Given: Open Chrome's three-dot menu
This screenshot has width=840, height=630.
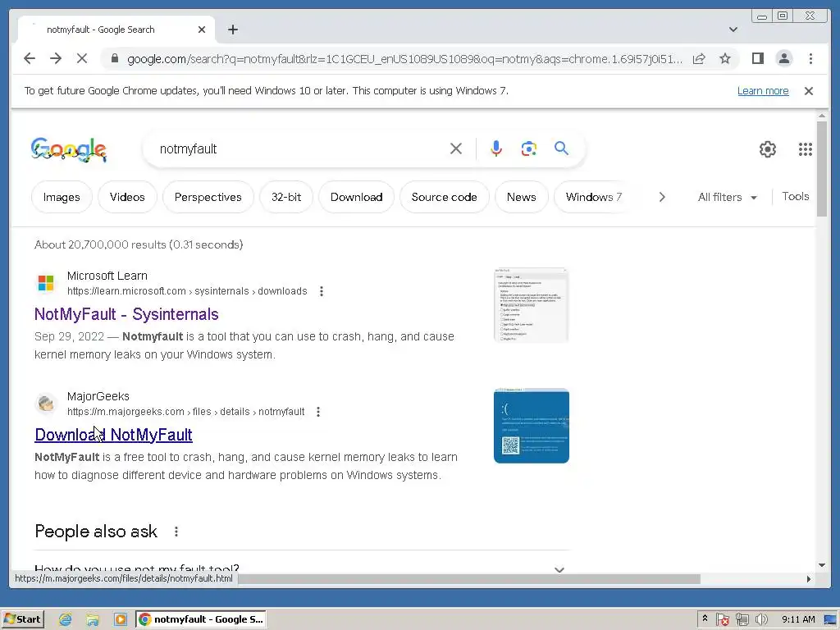Looking at the screenshot, I should pos(810,58).
